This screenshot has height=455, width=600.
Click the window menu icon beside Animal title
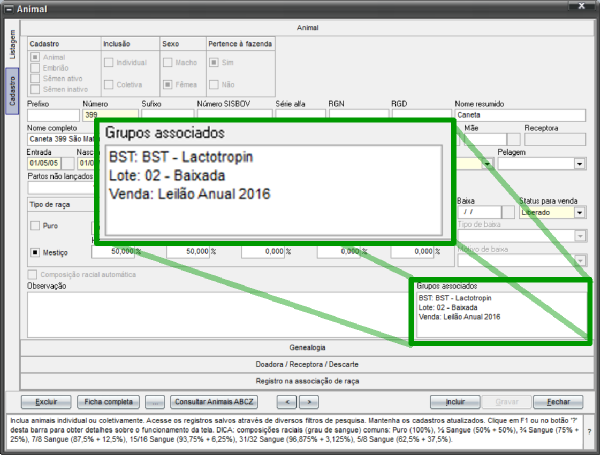pyautogui.click(x=9, y=9)
